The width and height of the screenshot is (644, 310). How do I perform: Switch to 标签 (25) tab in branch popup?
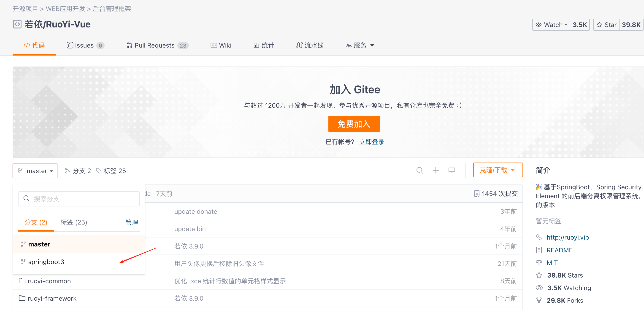(x=74, y=222)
